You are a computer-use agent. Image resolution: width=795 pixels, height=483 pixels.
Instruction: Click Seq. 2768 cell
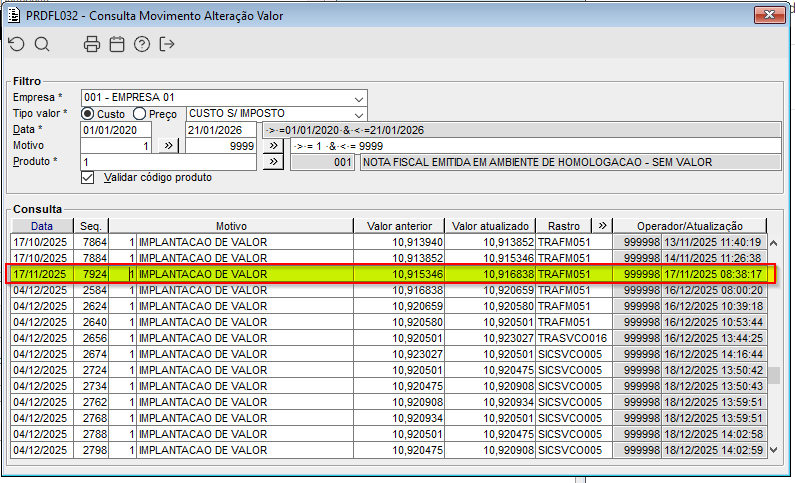[91, 418]
